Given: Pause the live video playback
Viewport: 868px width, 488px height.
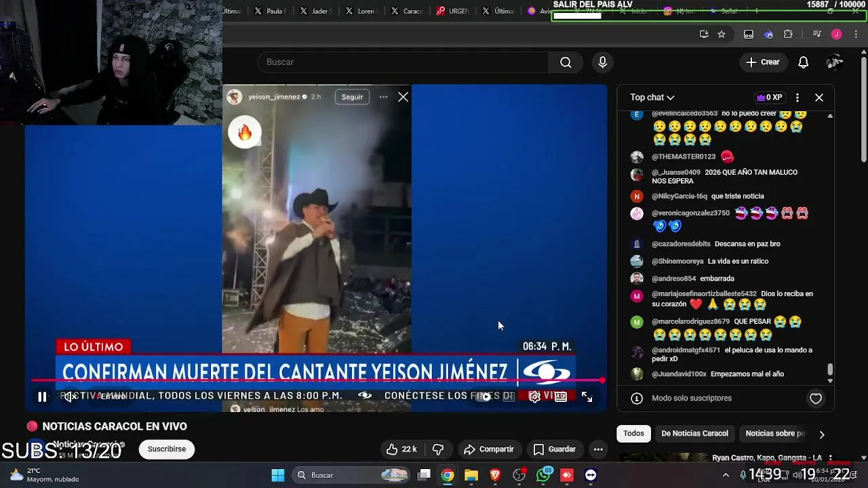Looking at the screenshot, I should pos(42,397).
